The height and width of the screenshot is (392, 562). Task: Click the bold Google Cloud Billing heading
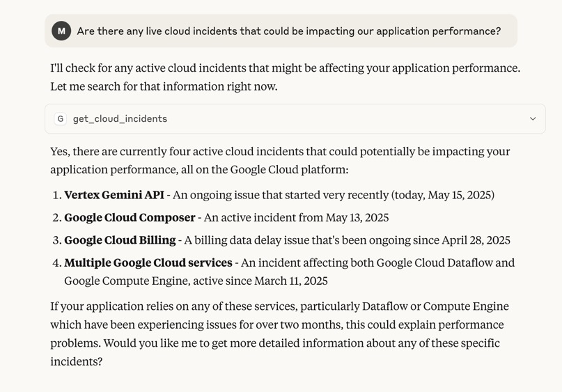coord(120,240)
